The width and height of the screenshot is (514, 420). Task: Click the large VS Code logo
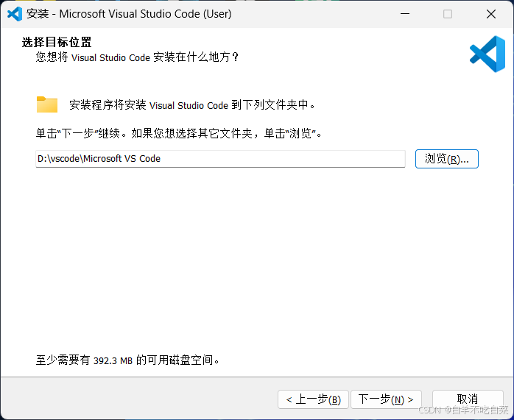point(487,54)
